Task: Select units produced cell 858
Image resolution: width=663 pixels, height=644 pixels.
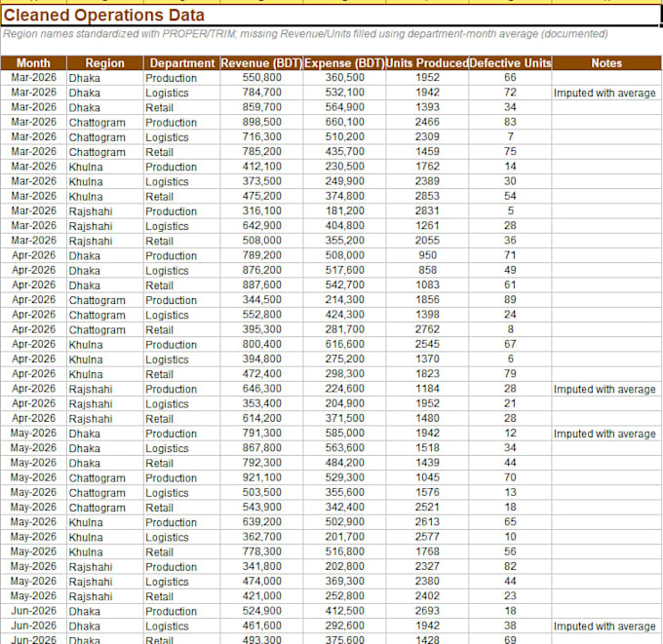Action: [427, 270]
